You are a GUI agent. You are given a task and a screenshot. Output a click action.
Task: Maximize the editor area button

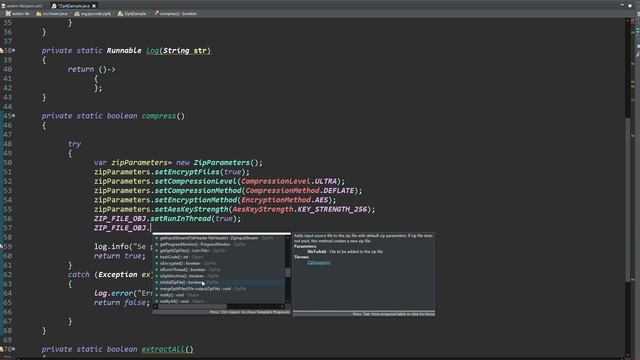click(x=631, y=5)
